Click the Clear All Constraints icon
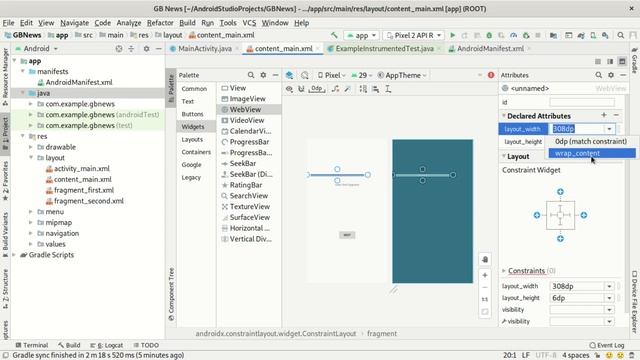 [x=335, y=89]
